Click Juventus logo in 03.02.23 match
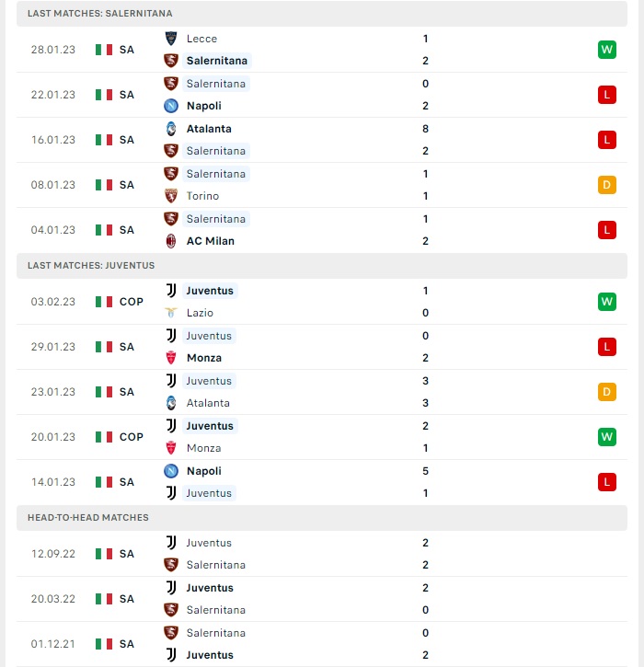 (x=171, y=291)
